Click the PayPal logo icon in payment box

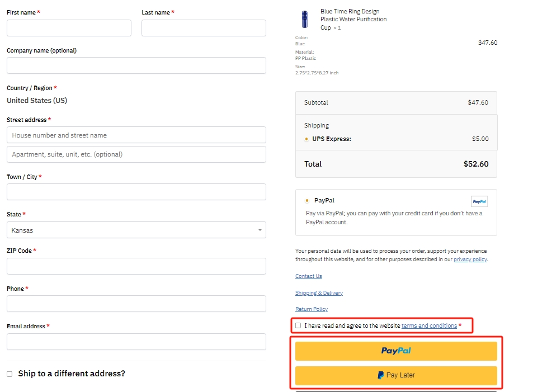point(479,201)
